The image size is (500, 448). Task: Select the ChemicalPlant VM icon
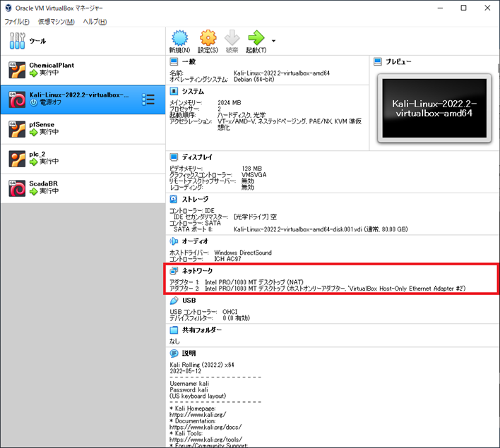tap(17, 70)
